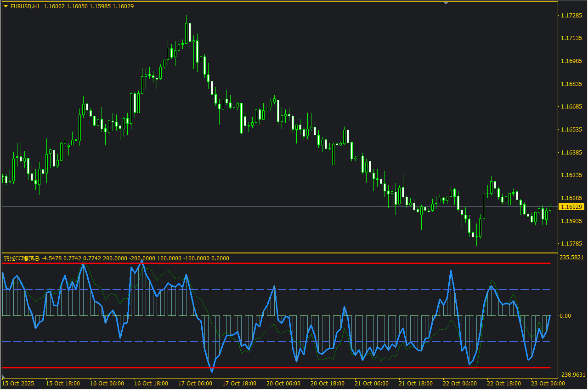The width and height of the screenshot is (588, 390).
Task: Click the EURUSD,H1 symbol title text
Action: pyautogui.click(x=25, y=6)
